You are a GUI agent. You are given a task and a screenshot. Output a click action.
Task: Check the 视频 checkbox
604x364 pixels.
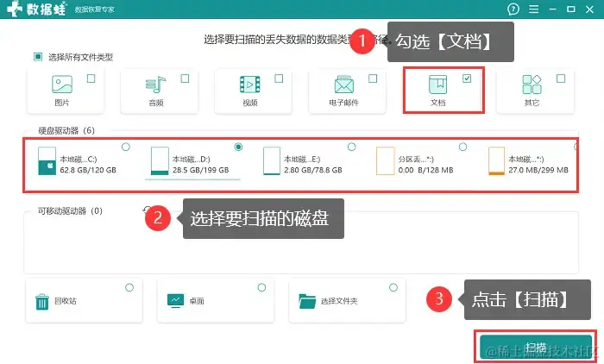point(279,78)
